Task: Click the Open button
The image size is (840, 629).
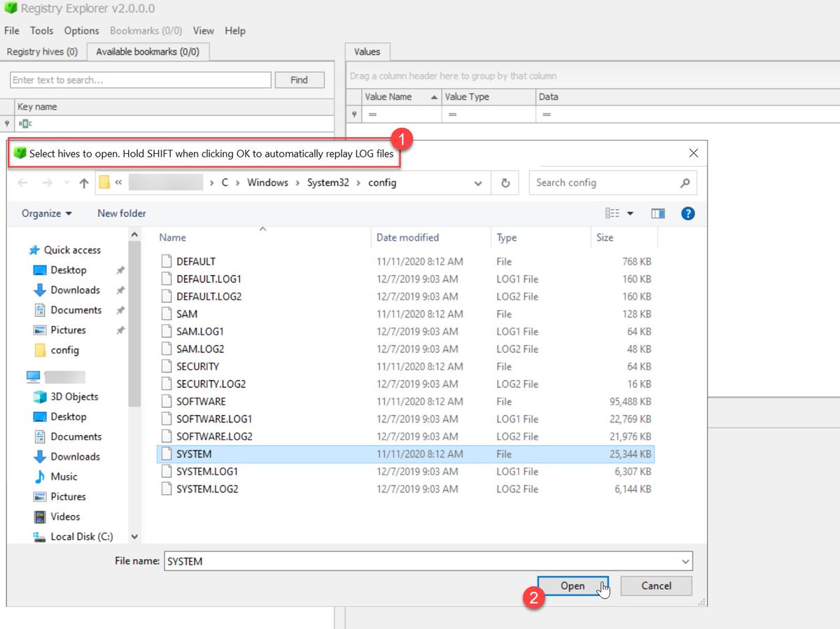Action: click(573, 586)
